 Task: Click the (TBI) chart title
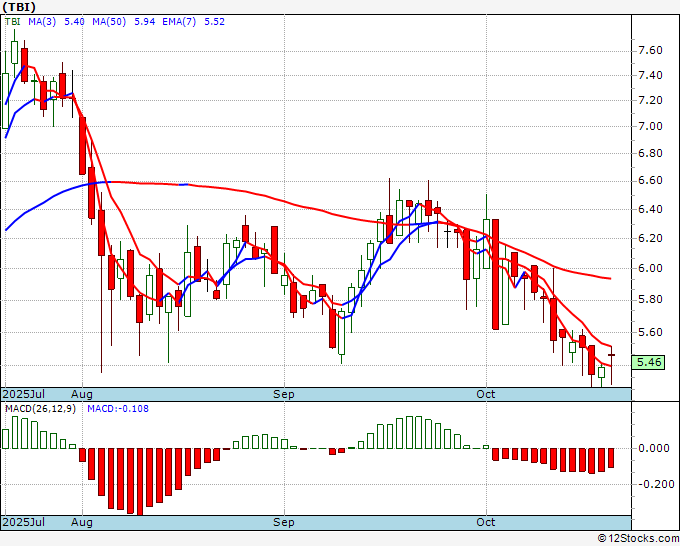click(x=19, y=7)
